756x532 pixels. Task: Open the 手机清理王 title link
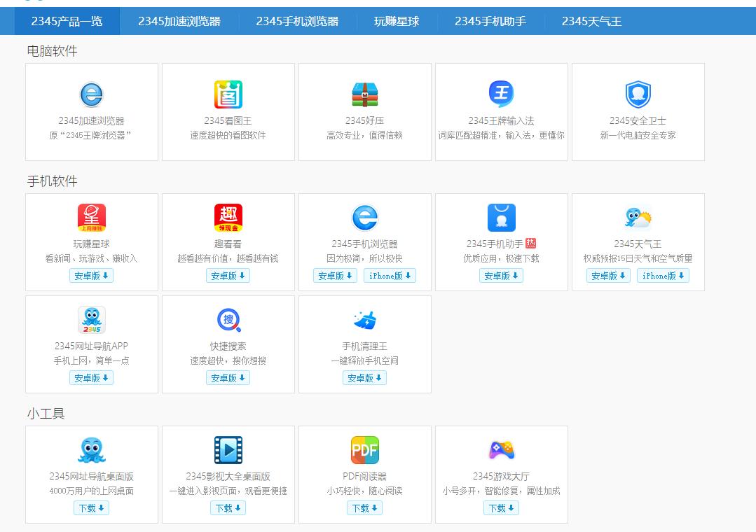365,346
